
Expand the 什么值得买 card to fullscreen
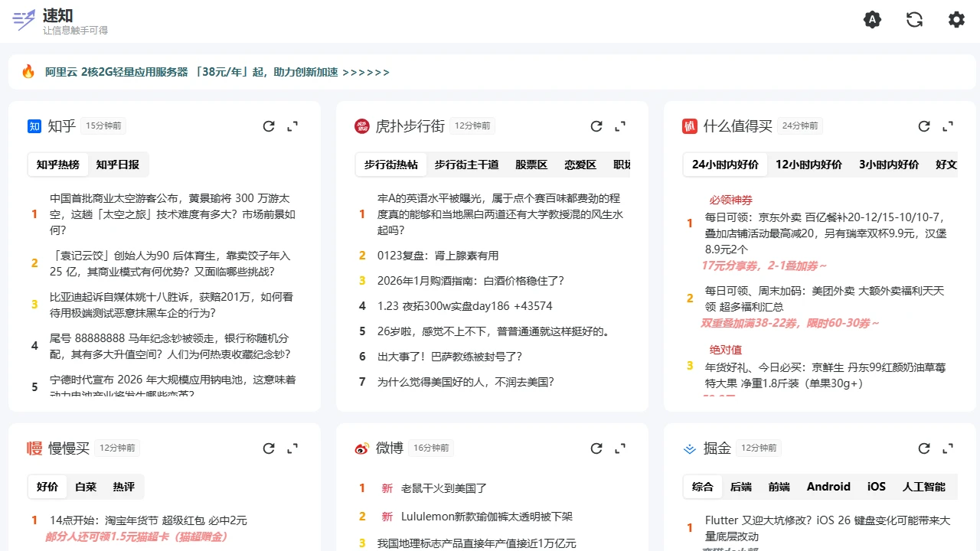pyautogui.click(x=948, y=126)
